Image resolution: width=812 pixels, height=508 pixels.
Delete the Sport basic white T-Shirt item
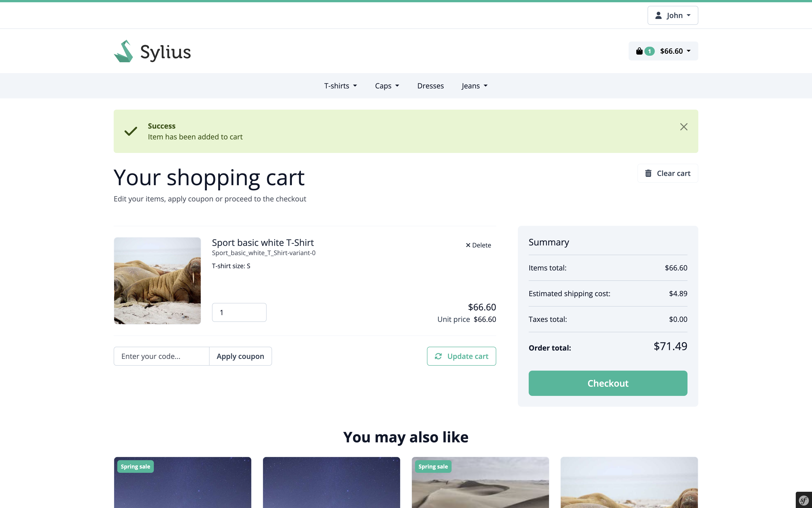coord(478,245)
